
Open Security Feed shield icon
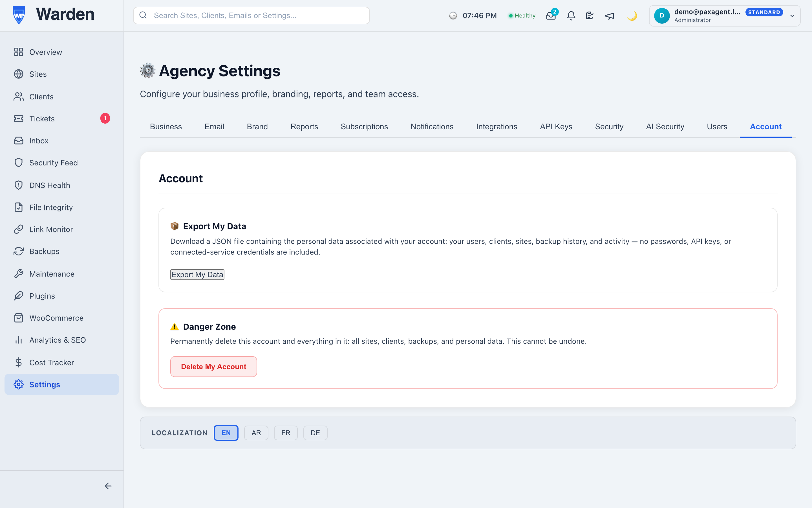point(18,163)
